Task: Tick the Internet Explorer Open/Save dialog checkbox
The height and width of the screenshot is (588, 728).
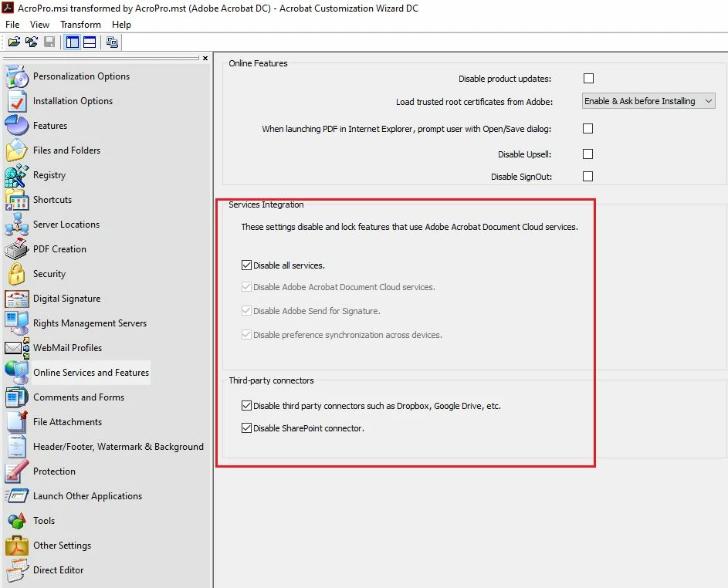Action: (x=587, y=129)
